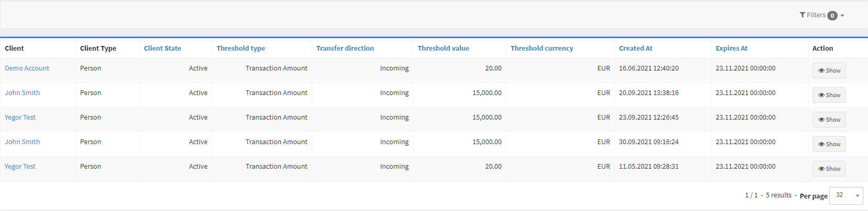Open Yegor Test link in last row
The image size is (868, 211).
20,167
